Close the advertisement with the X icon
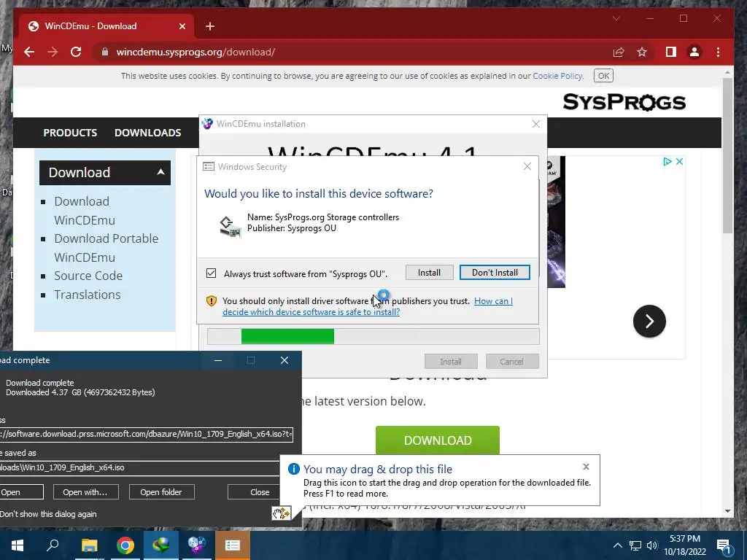This screenshot has width=747, height=560. tap(679, 161)
